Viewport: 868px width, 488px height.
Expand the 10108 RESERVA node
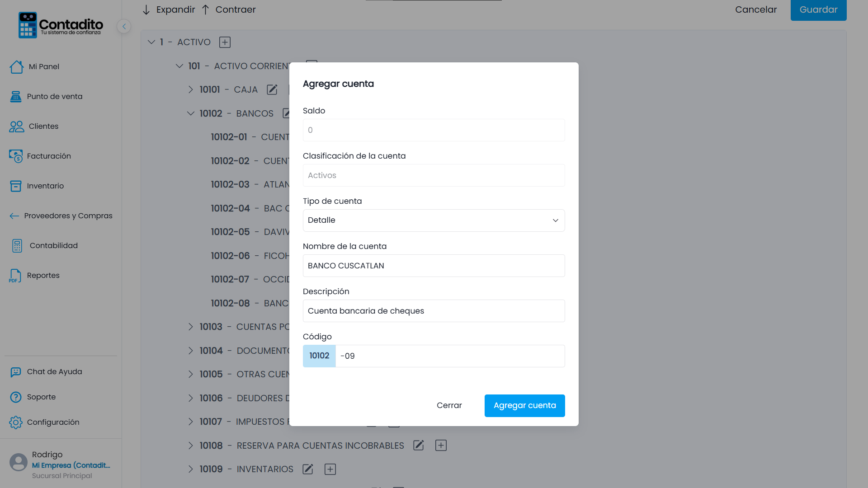[190, 446]
